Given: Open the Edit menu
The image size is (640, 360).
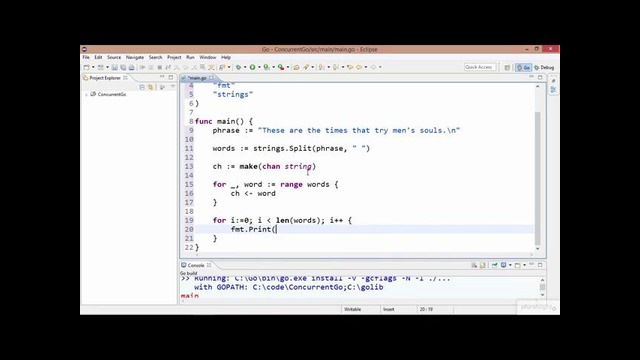Looking at the screenshot, I should pyautogui.click(x=98, y=58).
